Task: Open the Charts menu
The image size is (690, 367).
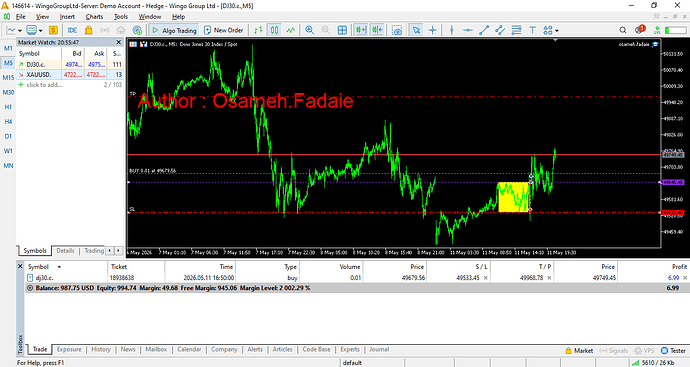Action: tap(94, 17)
